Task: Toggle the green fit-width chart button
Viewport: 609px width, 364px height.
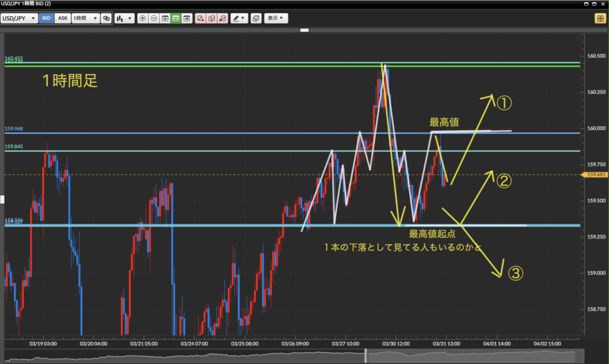Action: click(175, 18)
